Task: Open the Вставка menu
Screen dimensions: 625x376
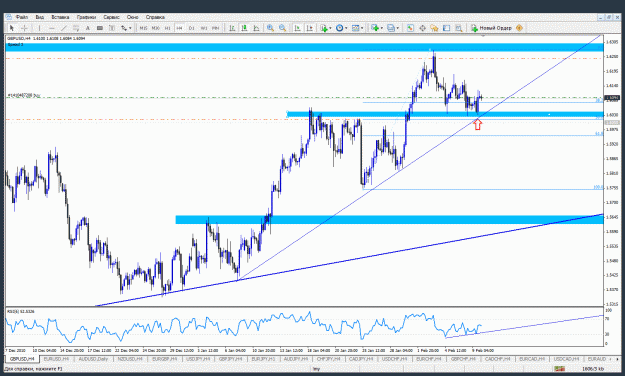Action: (x=60, y=17)
